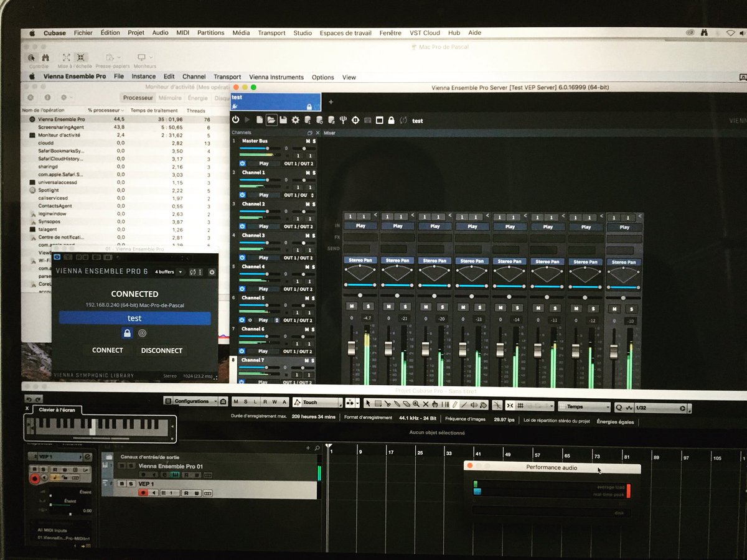Viewport: 747px width, 560px height.
Task: Click the DISCONNECT button in VEP plugin
Action: click(161, 350)
